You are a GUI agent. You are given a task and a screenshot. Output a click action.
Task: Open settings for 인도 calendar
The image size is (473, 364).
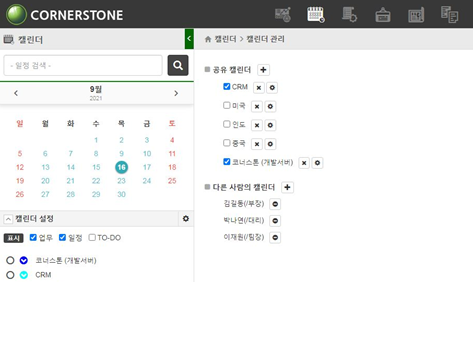click(270, 125)
